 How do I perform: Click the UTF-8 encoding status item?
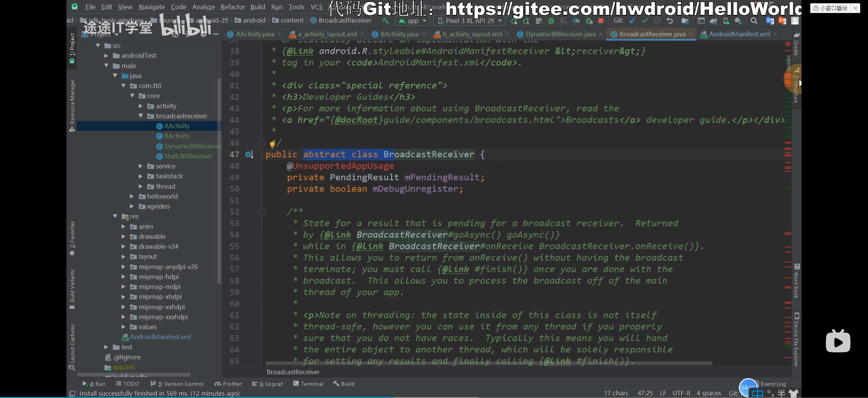[x=681, y=393]
